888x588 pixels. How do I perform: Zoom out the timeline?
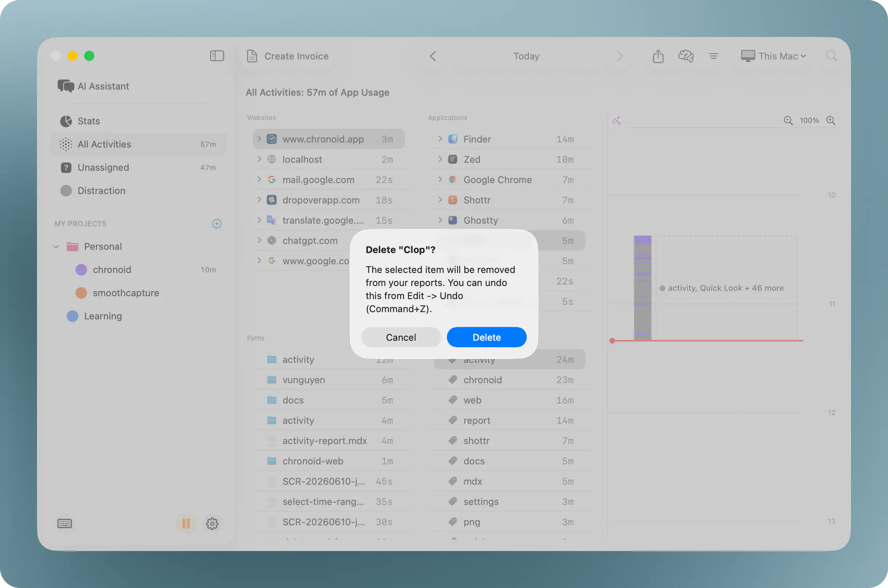click(788, 121)
